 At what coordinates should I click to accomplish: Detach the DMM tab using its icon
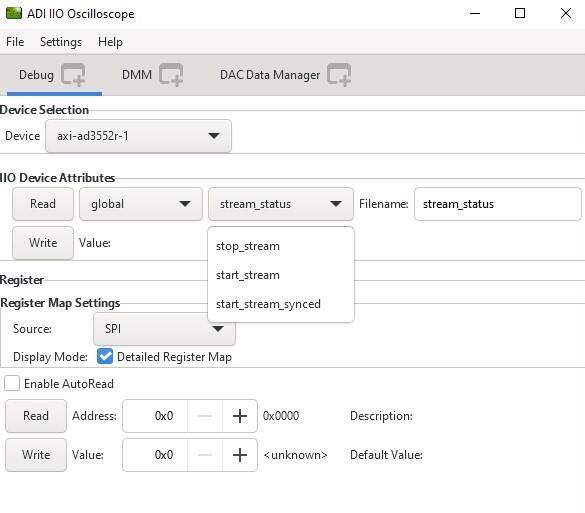171,75
